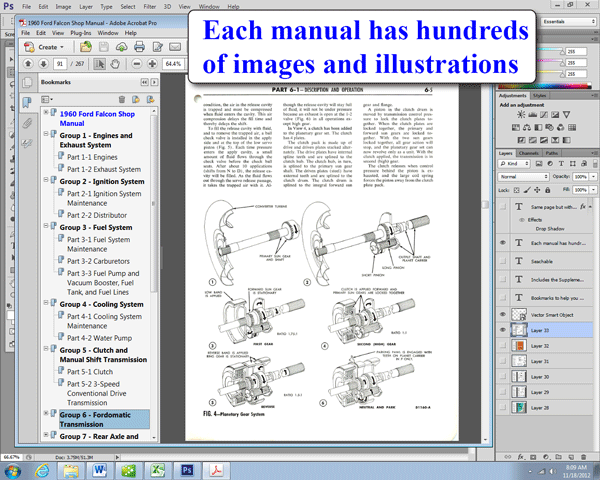
Task: Choose the Select tool arrow in Acrobat
Action: (99, 64)
